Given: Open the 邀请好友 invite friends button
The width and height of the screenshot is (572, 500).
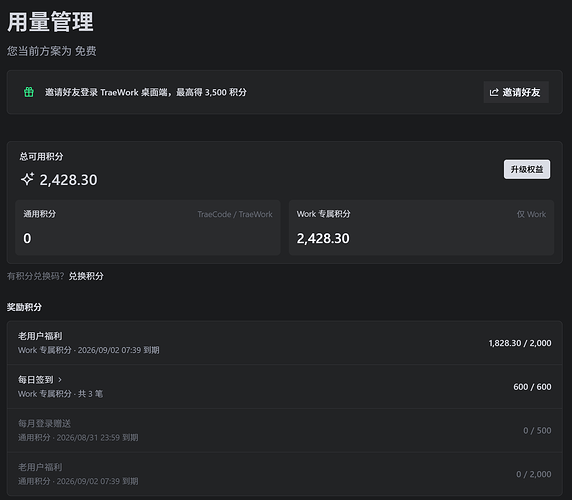Looking at the screenshot, I should point(516,92).
